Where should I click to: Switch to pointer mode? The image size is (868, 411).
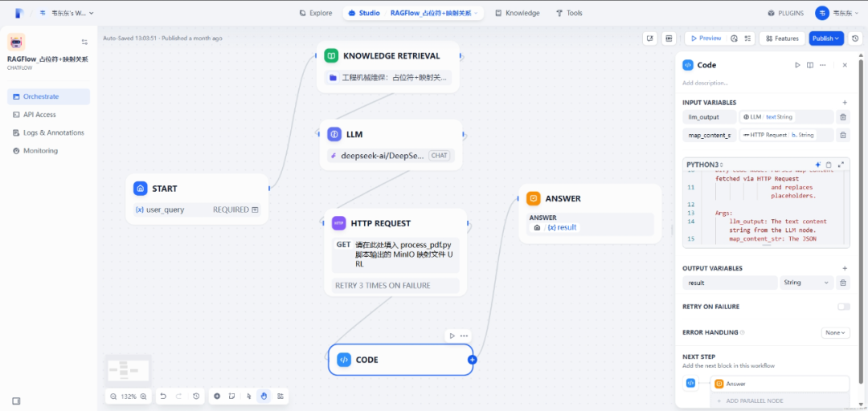(249, 396)
